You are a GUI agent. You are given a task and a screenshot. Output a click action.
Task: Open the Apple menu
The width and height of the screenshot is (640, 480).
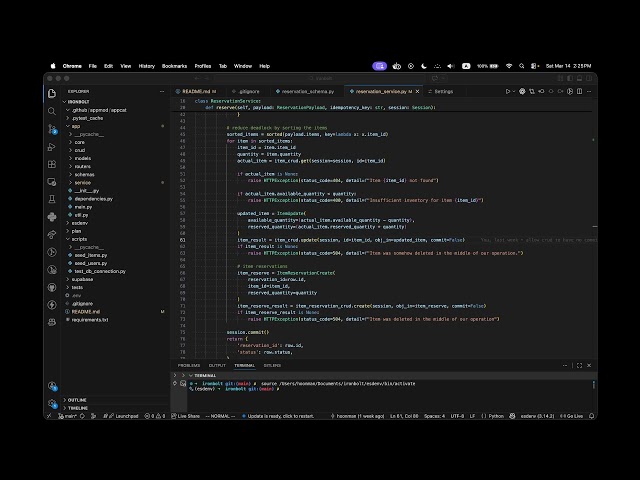point(53,66)
